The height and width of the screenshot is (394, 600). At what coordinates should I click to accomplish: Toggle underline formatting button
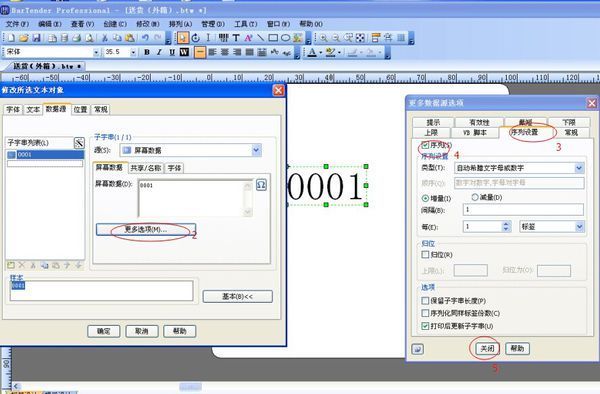coord(172,52)
